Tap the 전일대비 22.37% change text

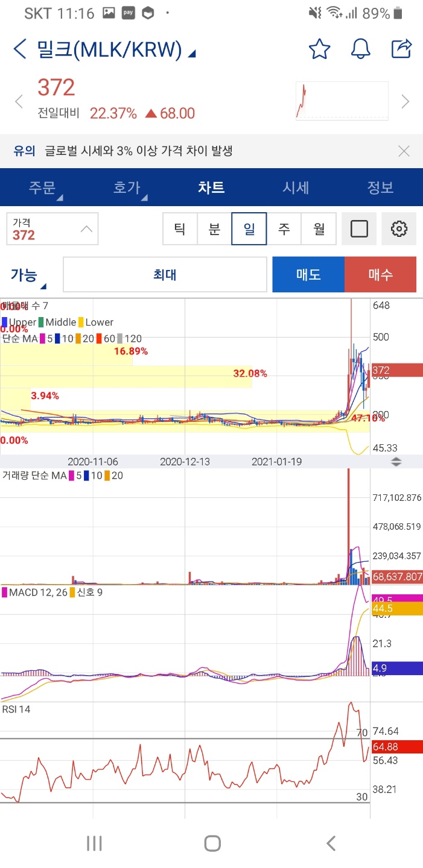116,113
